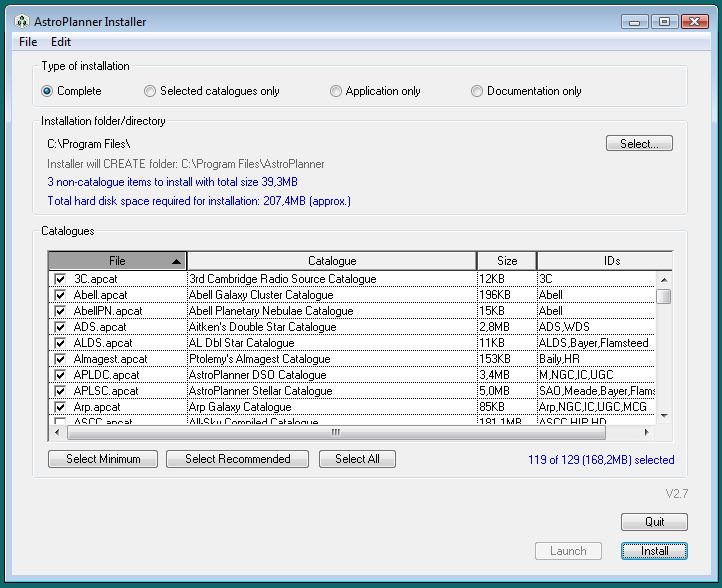The height and width of the screenshot is (588, 722).
Task: Click the horizontal scroll right arrow
Action: (x=646, y=432)
